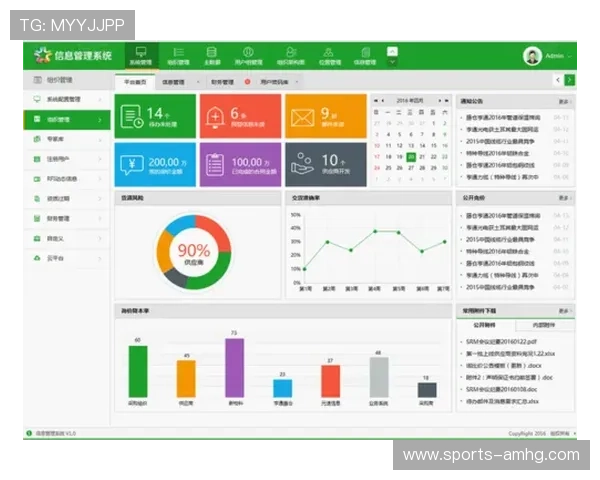This screenshot has width=600, height=480.
Task: Click the dark gray hand tile showing 10
Action: click(x=325, y=163)
